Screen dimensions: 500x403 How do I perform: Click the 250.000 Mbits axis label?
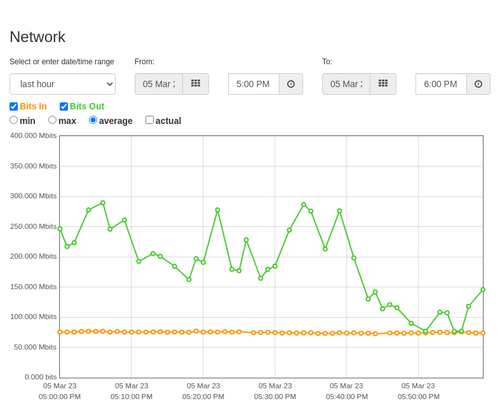(x=33, y=226)
